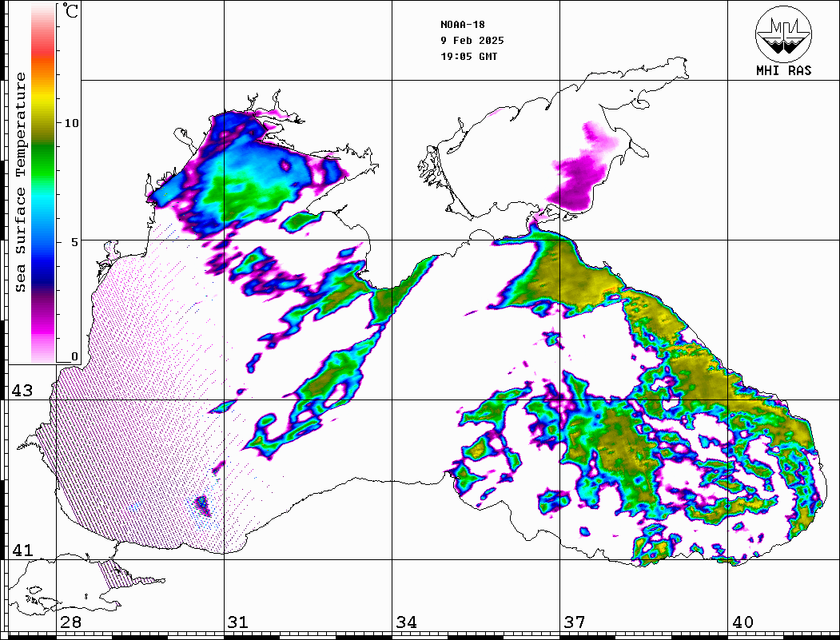Click the '19:05 GMT' time text

tap(469, 57)
